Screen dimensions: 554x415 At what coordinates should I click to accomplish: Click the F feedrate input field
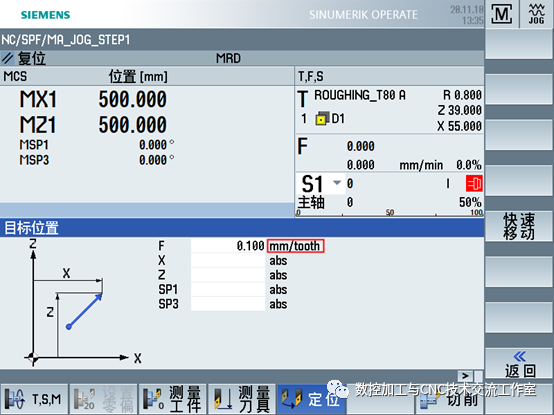pos(228,246)
